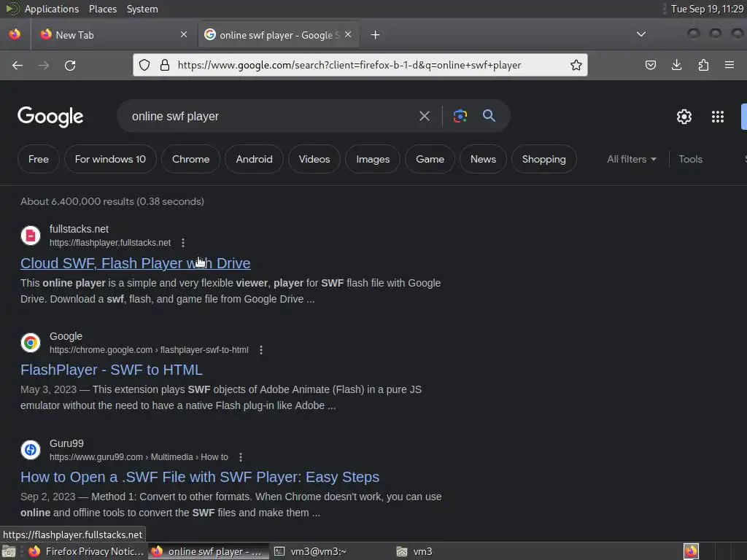Select the online swf player taskbar entry
747x560 pixels.
[208, 551]
